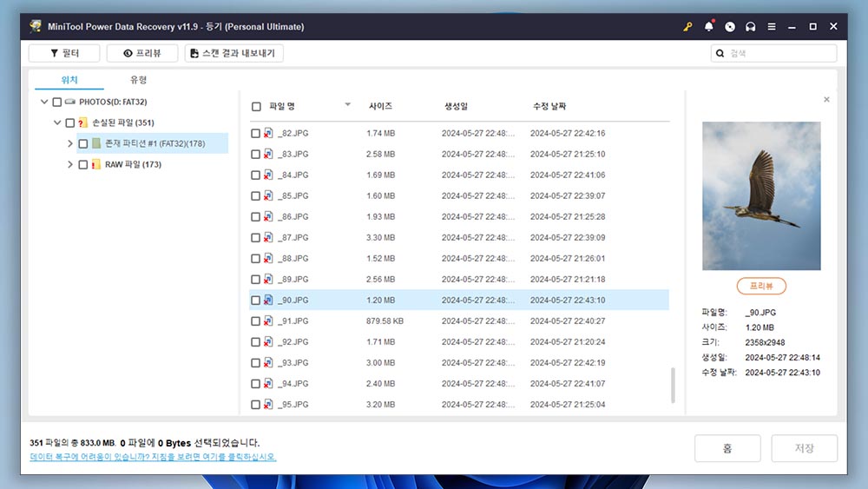Check the PHOTOS(D: FAT32) drive box
868x489 pixels.
point(57,102)
